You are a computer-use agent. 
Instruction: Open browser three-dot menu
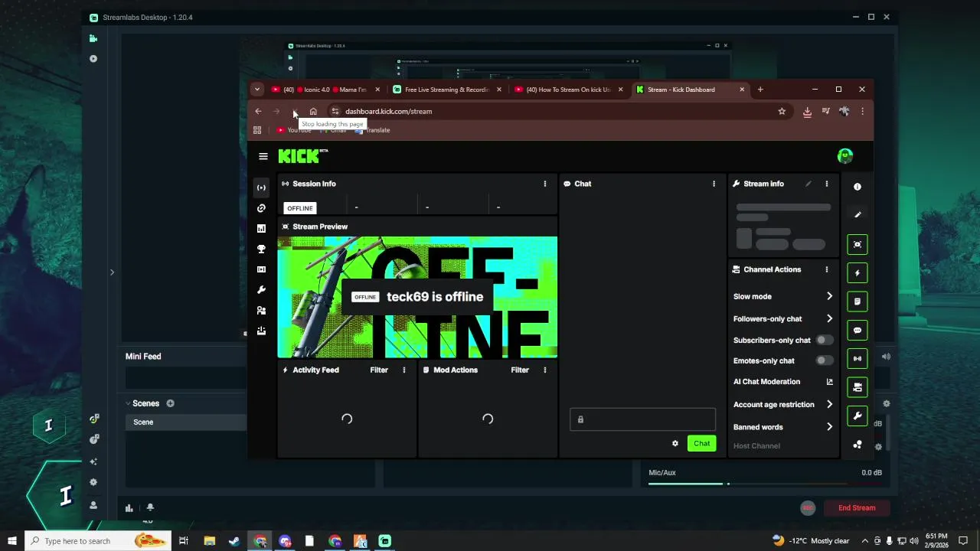862,111
